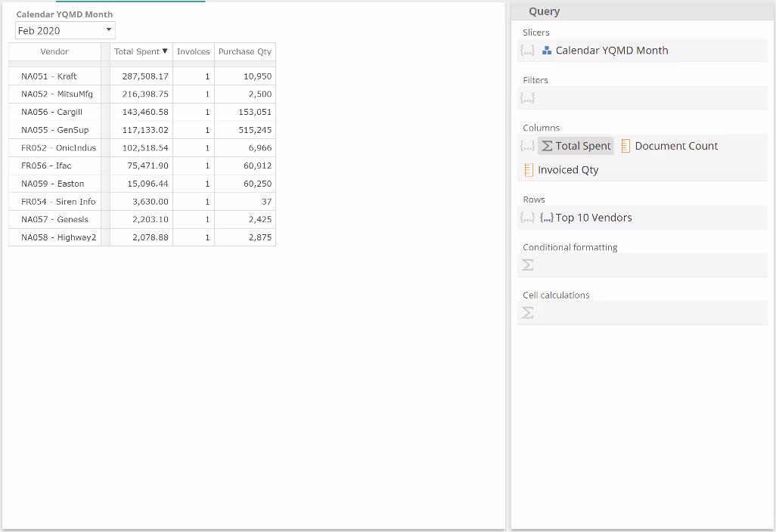
Task: Click the Columns braces placeholder icon
Action: tap(528, 146)
